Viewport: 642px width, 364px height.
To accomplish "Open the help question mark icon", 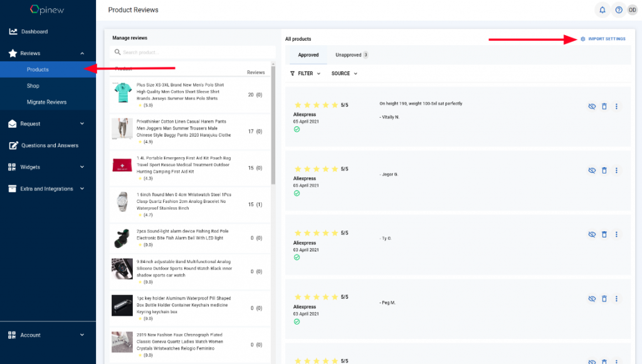I will pyautogui.click(x=619, y=10).
